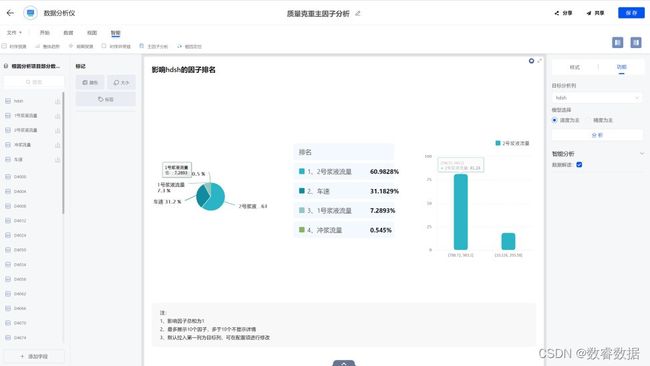Go back with the left arrow icon
Screen dimensions: 650x366
point(10,13)
